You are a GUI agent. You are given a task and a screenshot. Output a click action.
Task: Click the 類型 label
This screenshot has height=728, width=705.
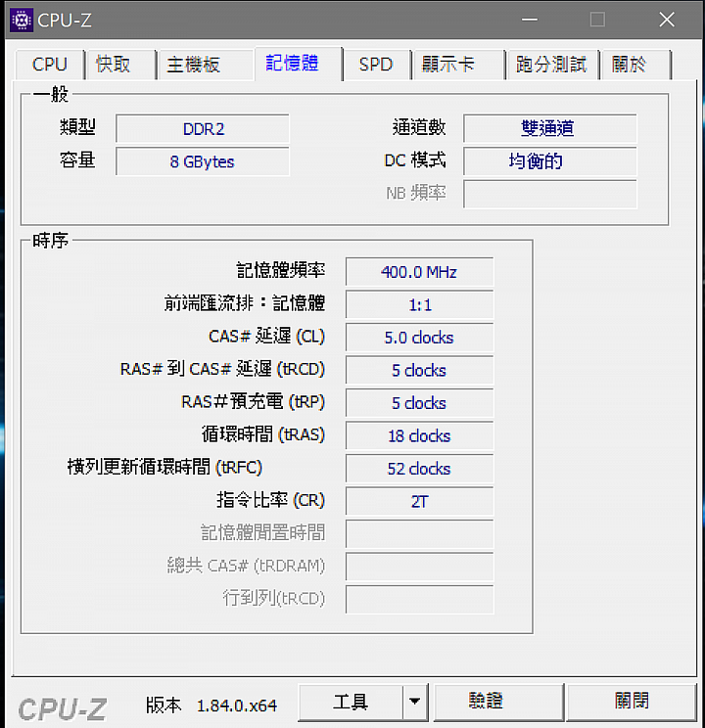(77, 127)
